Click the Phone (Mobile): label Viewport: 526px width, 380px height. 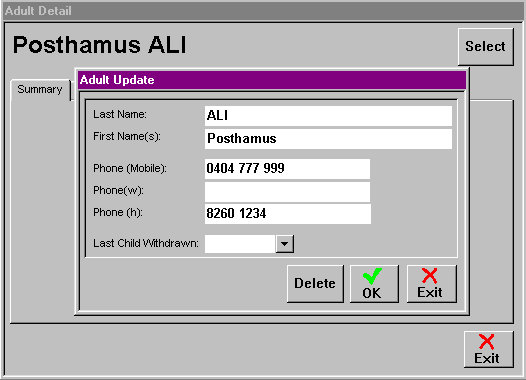click(x=130, y=168)
